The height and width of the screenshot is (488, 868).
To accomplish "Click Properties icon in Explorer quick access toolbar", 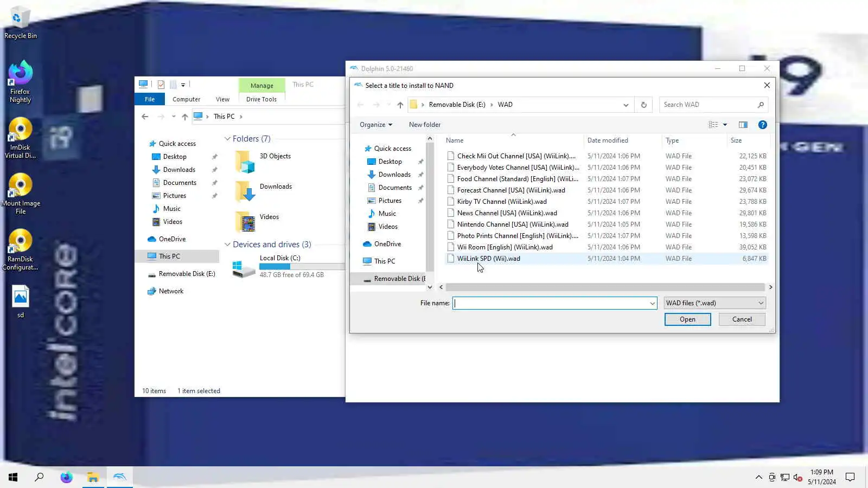I will pos(161,85).
